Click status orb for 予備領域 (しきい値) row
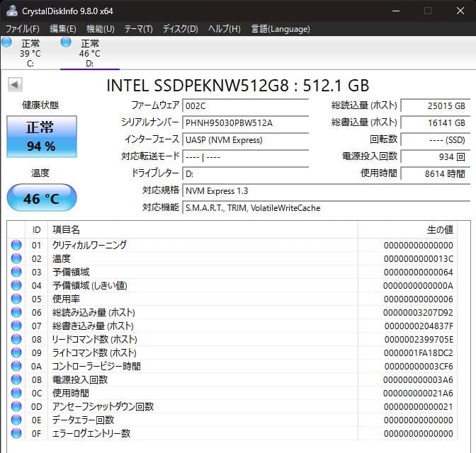 tap(16, 285)
